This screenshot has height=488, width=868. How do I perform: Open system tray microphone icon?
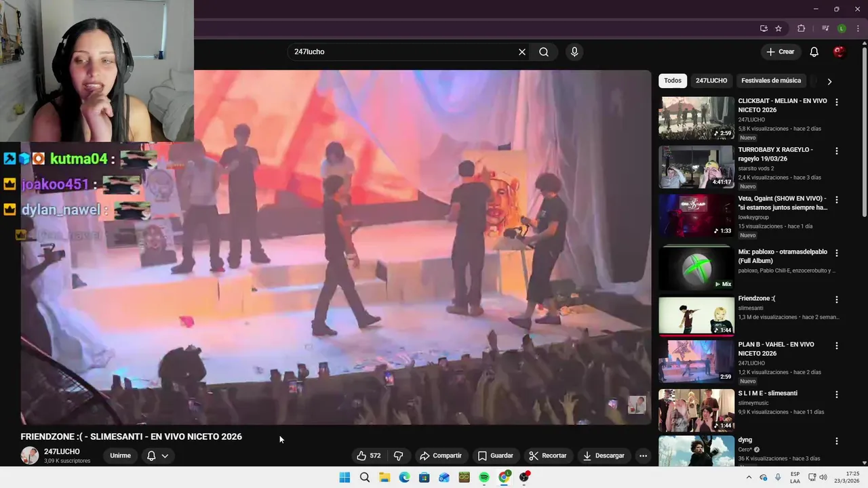[x=778, y=477]
